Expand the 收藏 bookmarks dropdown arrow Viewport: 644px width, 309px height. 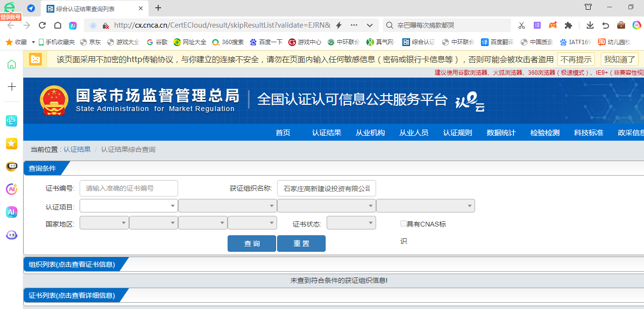(x=33, y=42)
